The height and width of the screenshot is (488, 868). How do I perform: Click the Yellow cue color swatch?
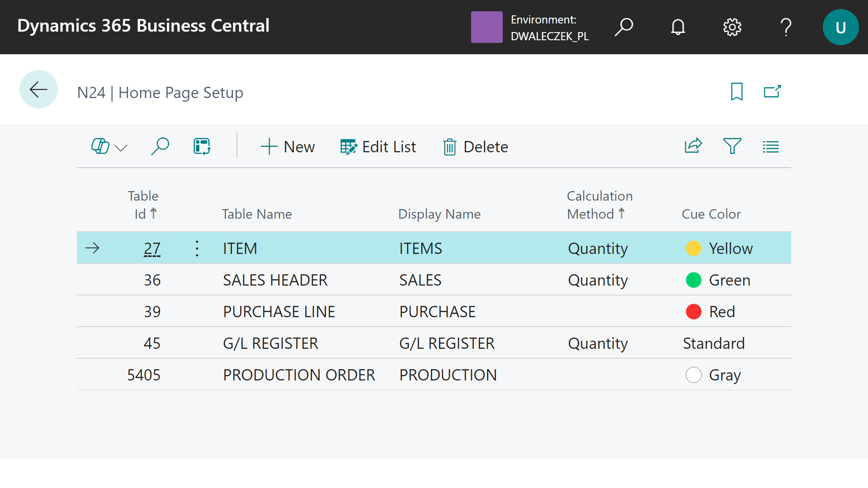[693, 248]
